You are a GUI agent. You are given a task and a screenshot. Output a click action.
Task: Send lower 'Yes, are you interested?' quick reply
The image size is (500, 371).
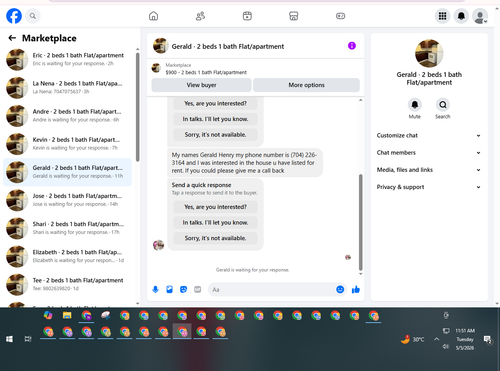click(x=215, y=207)
